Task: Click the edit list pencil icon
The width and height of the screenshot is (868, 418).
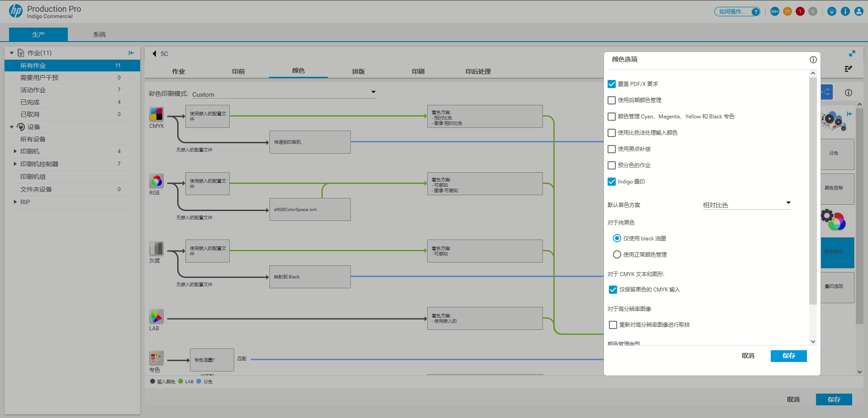Action: [849, 69]
